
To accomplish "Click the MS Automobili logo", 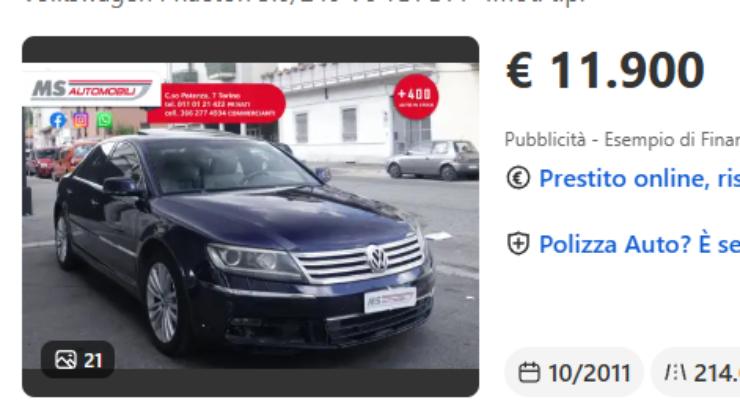I will (x=92, y=89).
